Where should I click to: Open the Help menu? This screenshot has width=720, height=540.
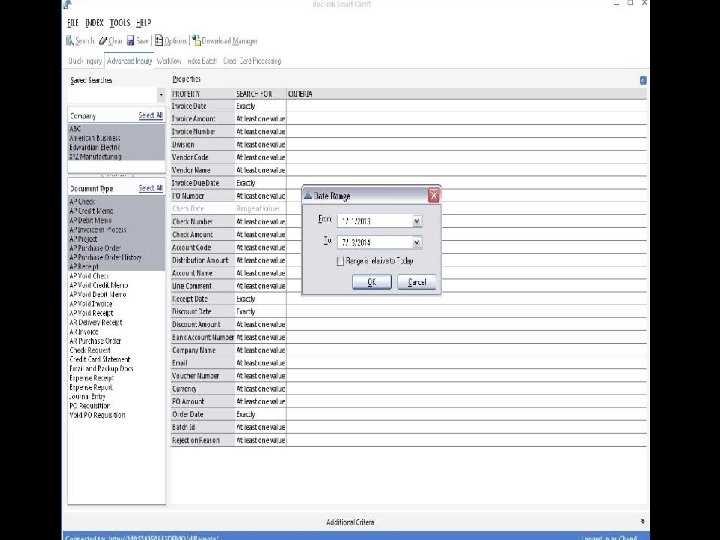pyautogui.click(x=144, y=22)
